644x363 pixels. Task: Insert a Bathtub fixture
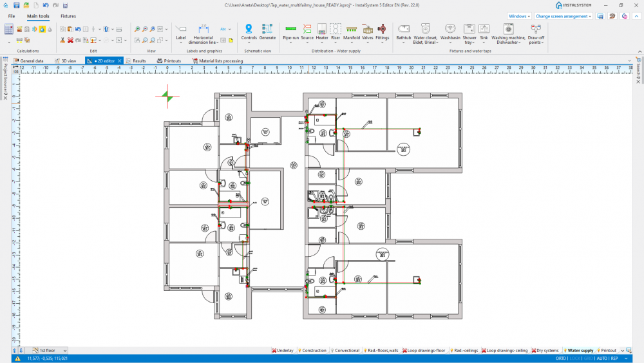click(x=404, y=32)
